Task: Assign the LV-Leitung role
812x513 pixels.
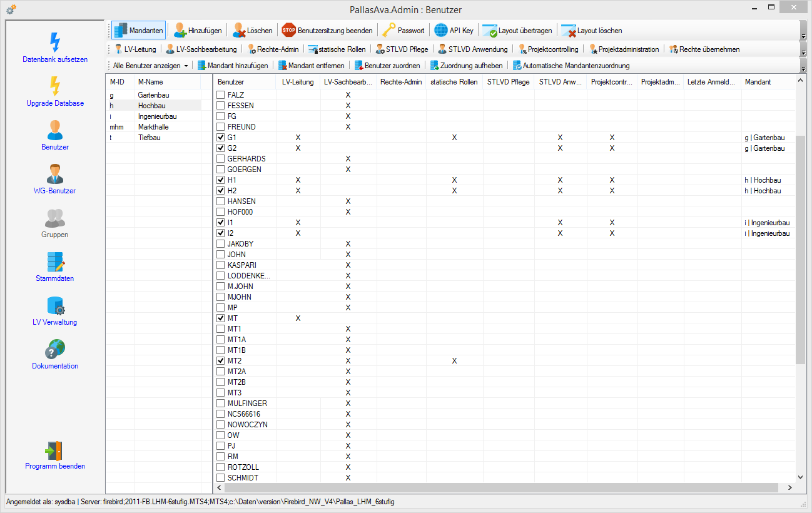Action: pyautogui.click(x=135, y=49)
